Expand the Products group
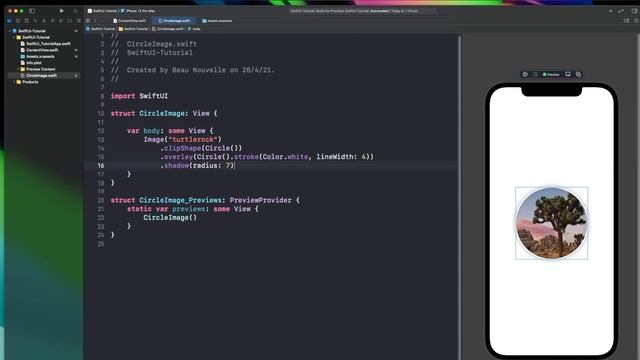The image size is (640, 360). 14,82
